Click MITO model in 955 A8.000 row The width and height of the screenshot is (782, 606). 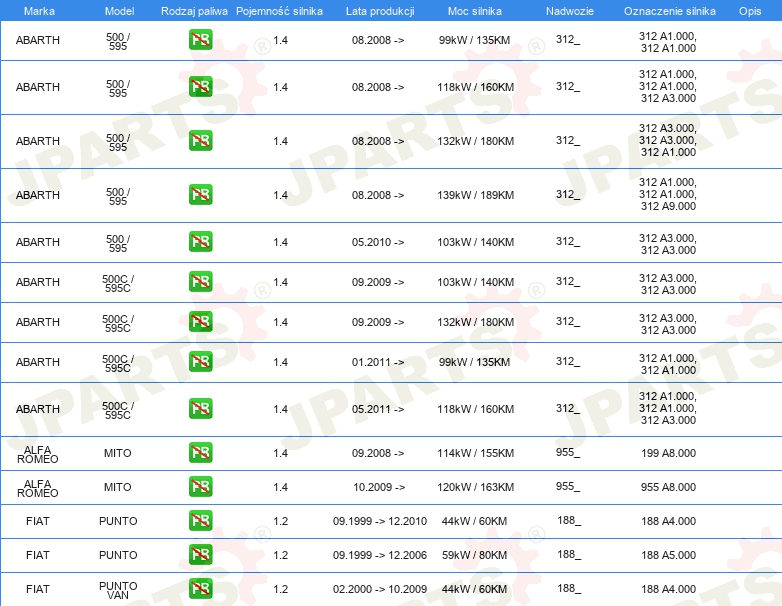point(118,487)
